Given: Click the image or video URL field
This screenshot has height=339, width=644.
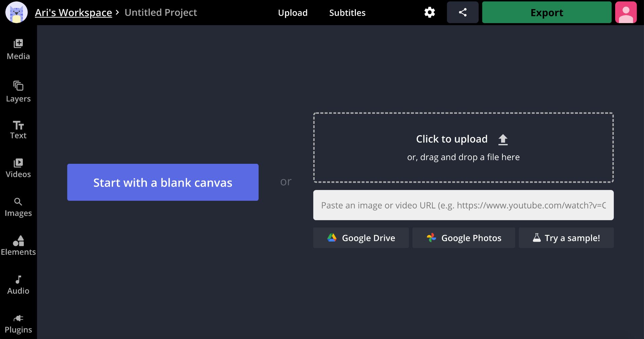Looking at the screenshot, I should 463,205.
